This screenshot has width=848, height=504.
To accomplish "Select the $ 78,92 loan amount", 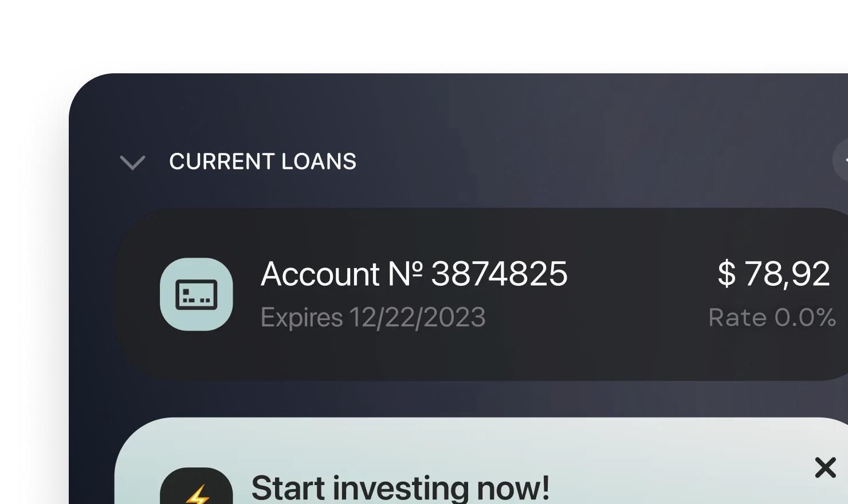I will 774,274.
